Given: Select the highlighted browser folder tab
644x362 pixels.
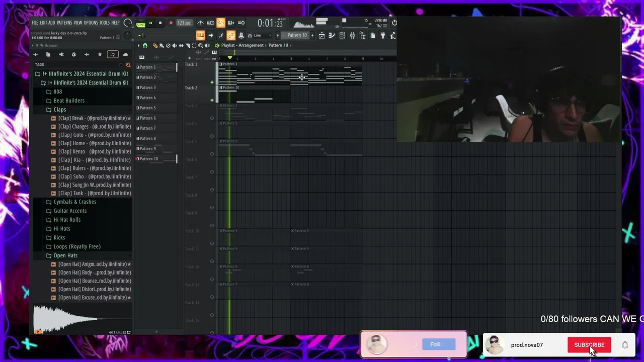Looking at the screenshot, I should pos(112,54).
